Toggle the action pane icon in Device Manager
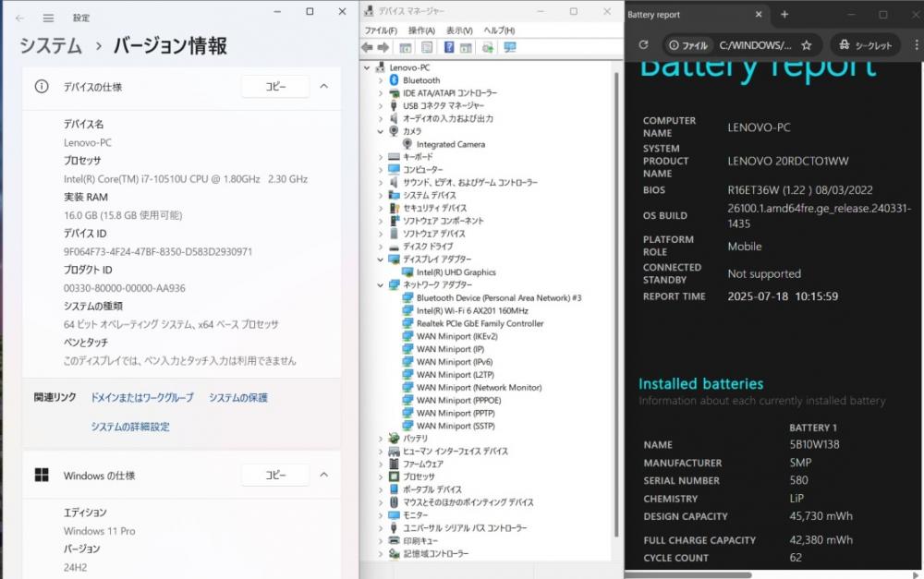Screen dimensions: 924x579 [x=466, y=47]
